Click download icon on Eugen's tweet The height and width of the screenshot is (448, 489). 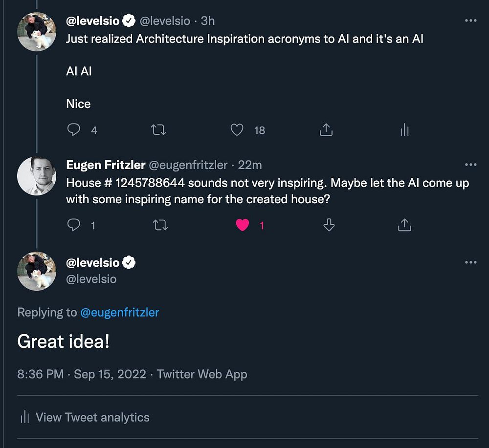coord(329,225)
